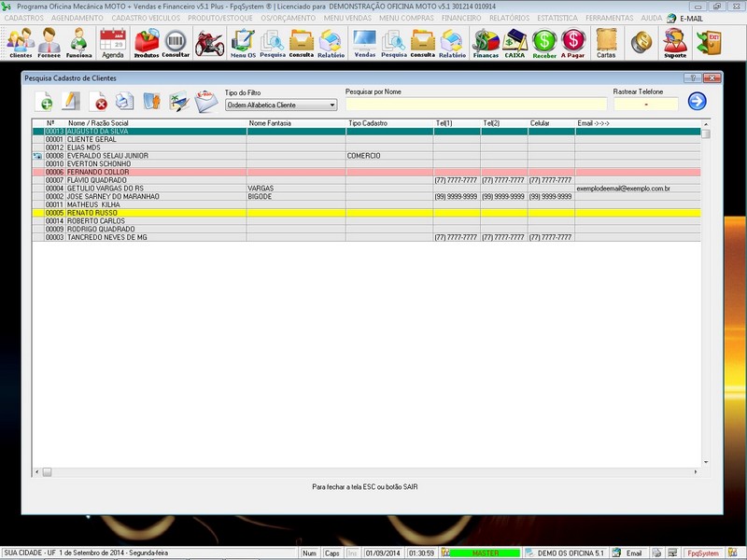Click the blue arrow go button
Image resolution: width=747 pixels, height=560 pixels.
coord(697,101)
